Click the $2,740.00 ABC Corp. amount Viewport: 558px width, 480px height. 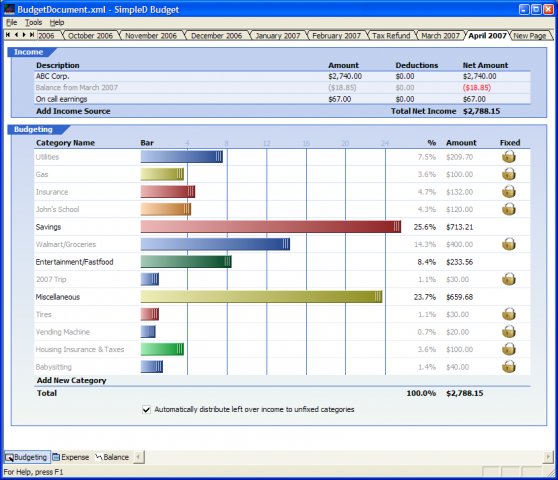click(x=345, y=76)
